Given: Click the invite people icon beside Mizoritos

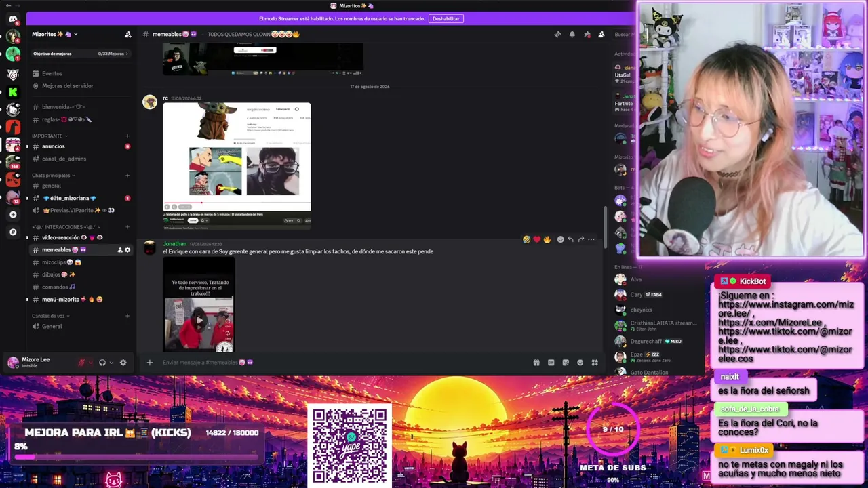Looking at the screenshot, I should (127, 34).
